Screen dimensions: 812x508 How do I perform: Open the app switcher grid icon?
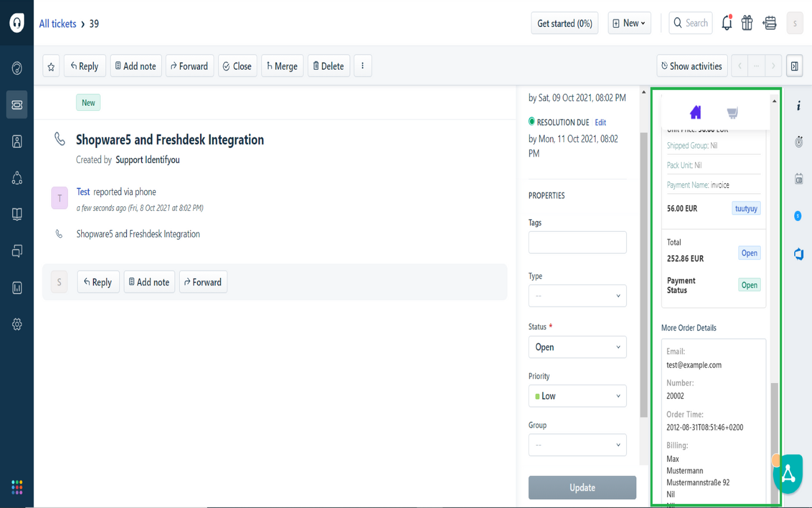click(x=17, y=487)
